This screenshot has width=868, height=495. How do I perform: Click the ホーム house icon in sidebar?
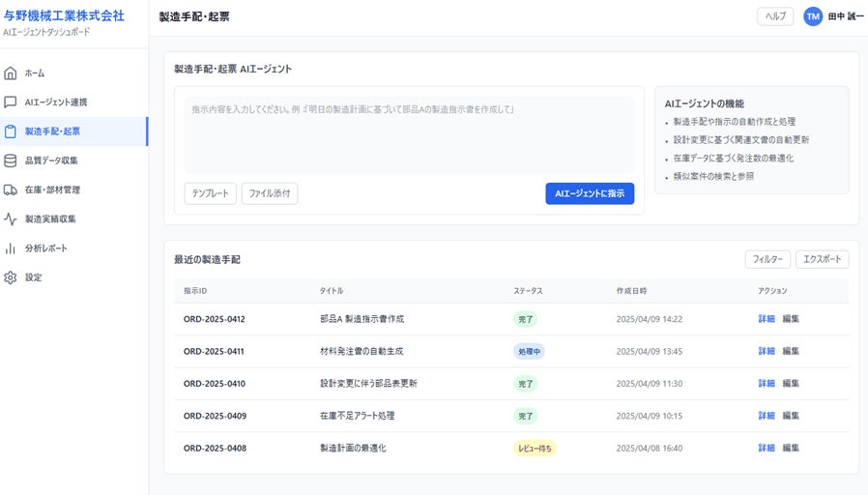coord(10,73)
